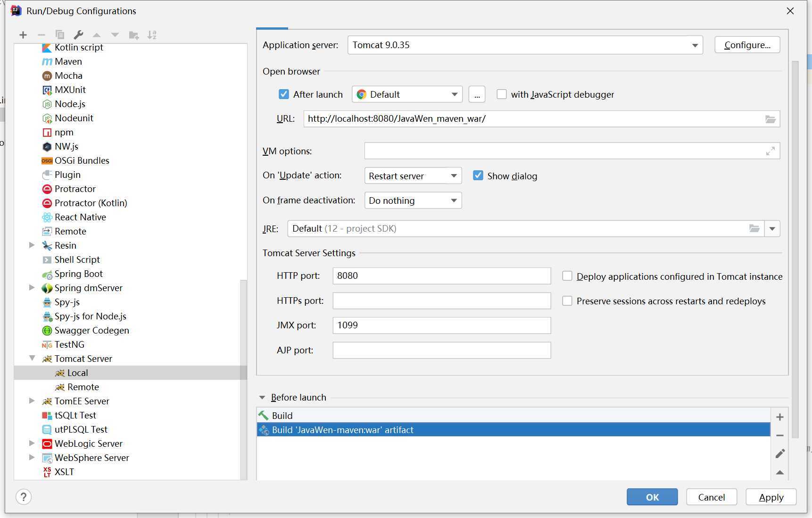Expand the Spring dmServer node
This screenshot has width=812, height=518.
[x=32, y=287]
